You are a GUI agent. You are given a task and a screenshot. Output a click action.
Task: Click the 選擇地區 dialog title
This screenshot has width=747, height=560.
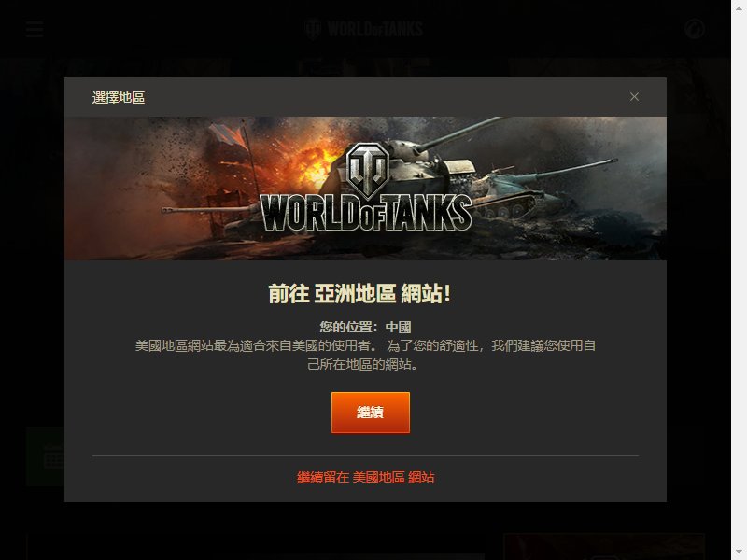tap(119, 98)
